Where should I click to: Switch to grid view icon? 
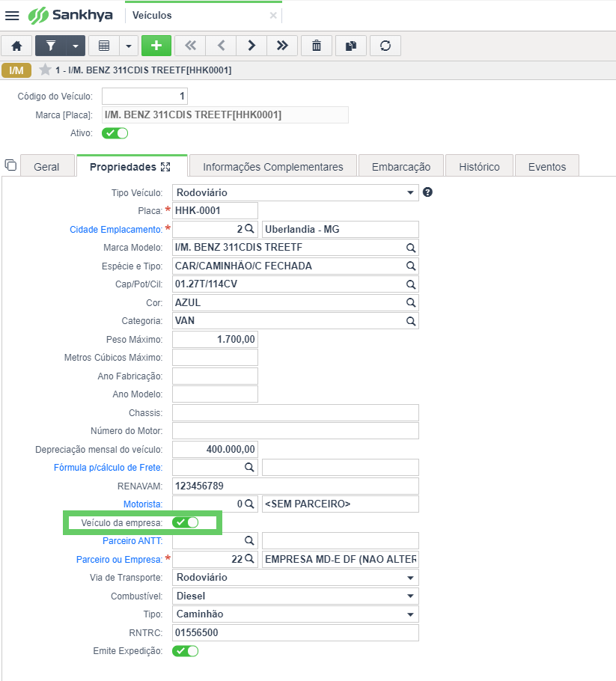pos(104,46)
